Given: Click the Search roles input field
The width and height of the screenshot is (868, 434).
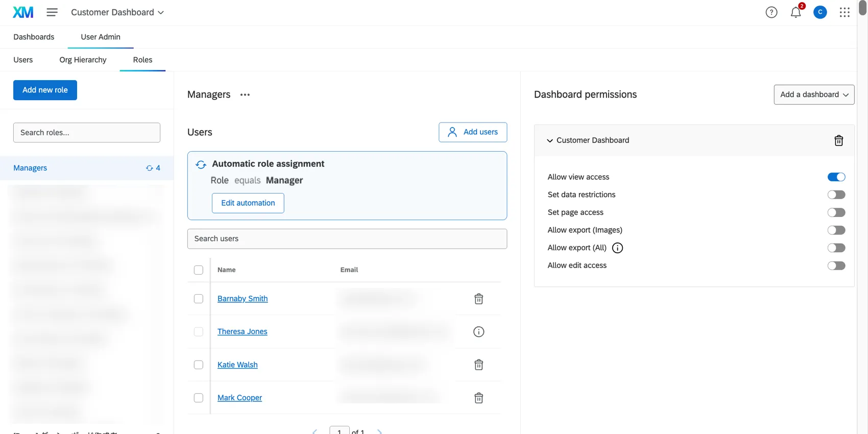Looking at the screenshot, I should coord(87,132).
